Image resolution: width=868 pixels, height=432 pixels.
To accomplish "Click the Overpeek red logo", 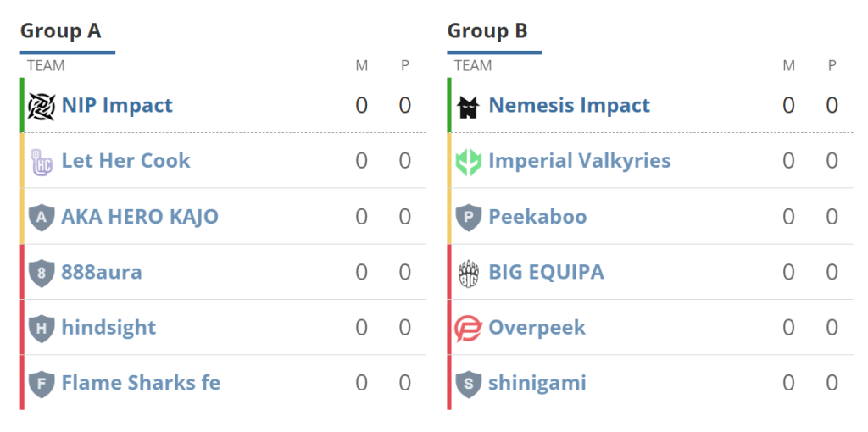I will coord(468,328).
